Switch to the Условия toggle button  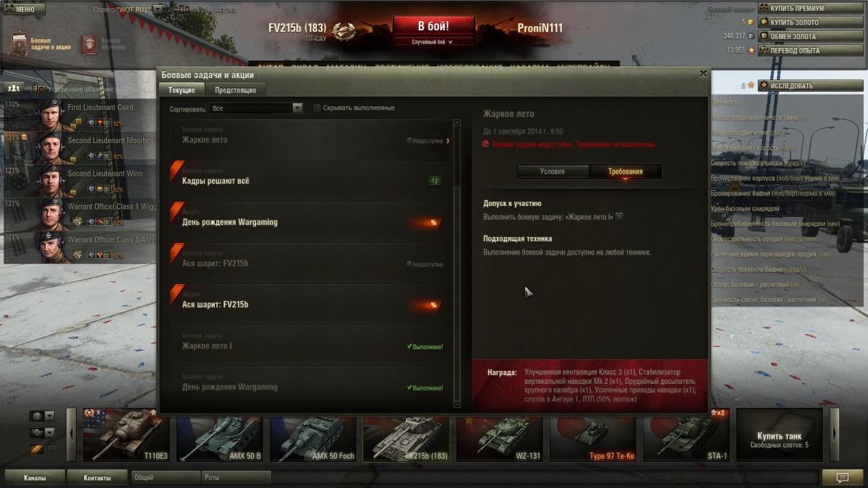point(552,171)
